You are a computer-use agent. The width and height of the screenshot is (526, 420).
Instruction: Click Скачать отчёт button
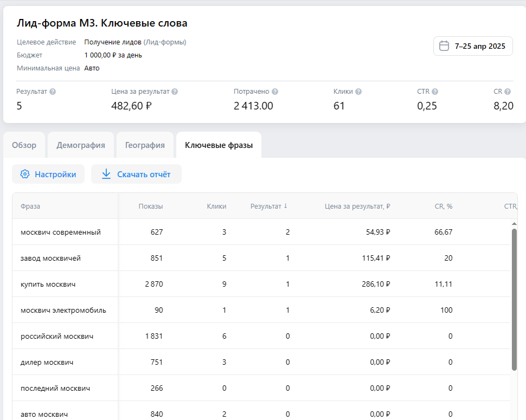[136, 174]
